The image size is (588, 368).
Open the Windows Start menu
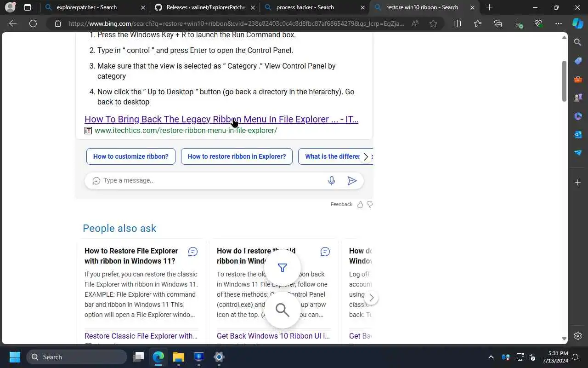click(x=15, y=357)
